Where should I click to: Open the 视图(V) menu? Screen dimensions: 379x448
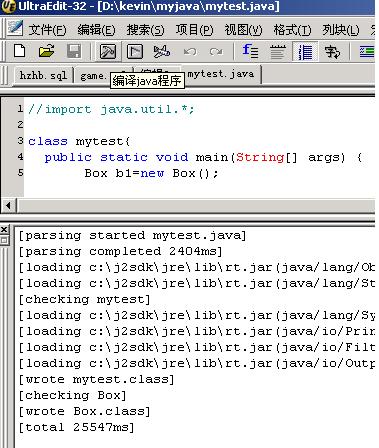tap(243, 30)
